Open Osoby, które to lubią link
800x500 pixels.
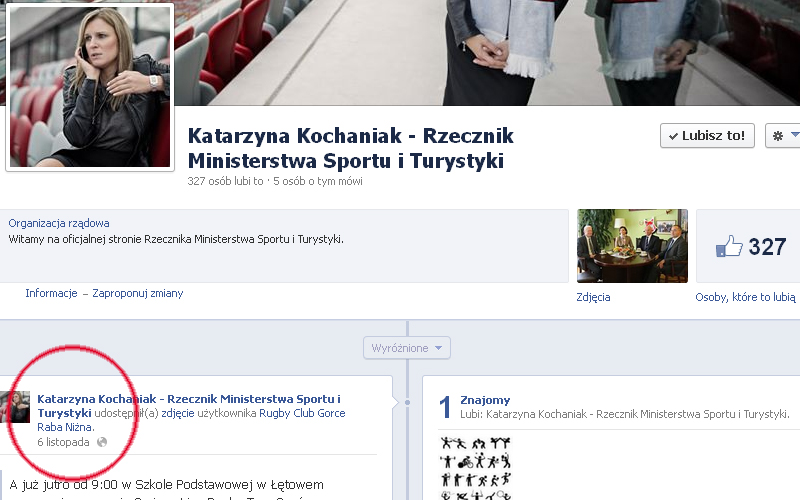coord(745,297)
